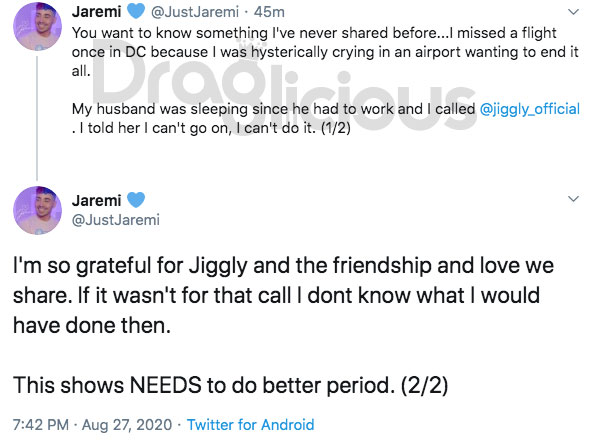595x442 pixels.
Task: Click the 7:42 PM · Aug 27, 2020 timestamp
Action: (93, 425)
